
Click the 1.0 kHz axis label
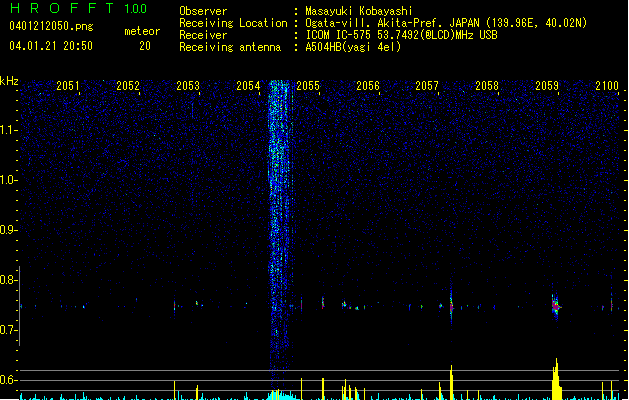(x=8, y=180)
